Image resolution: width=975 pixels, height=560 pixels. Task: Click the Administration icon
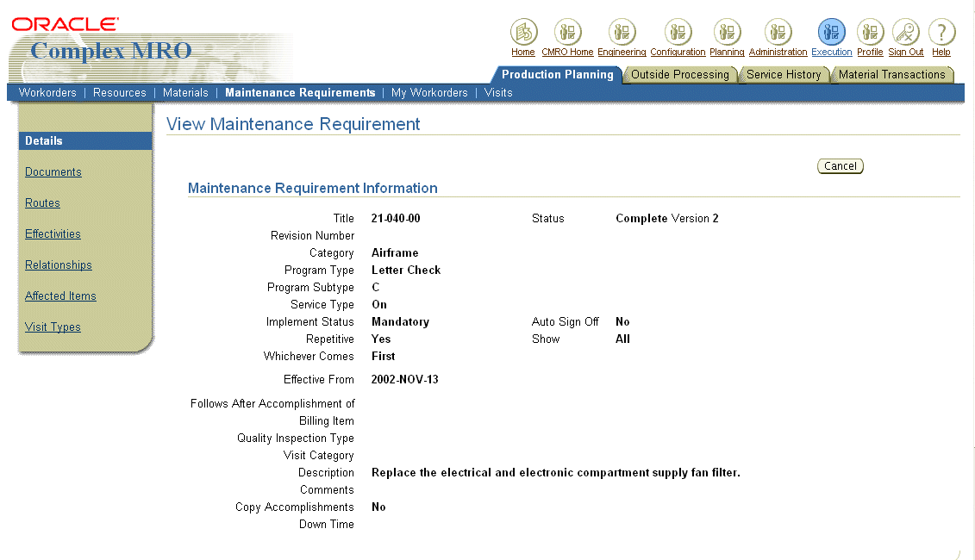pyautogui.click(x=778, y=32)
